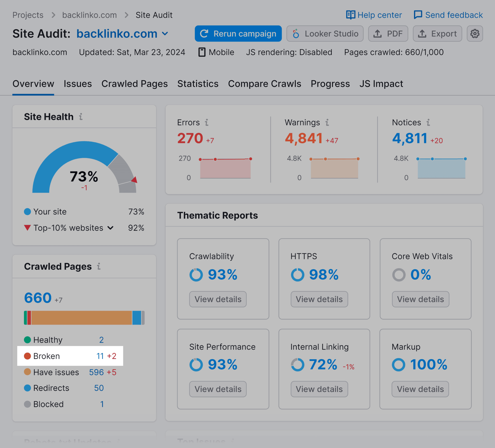
Task: Click the HTTPS progress ring icon
Action: pos(298,275)
